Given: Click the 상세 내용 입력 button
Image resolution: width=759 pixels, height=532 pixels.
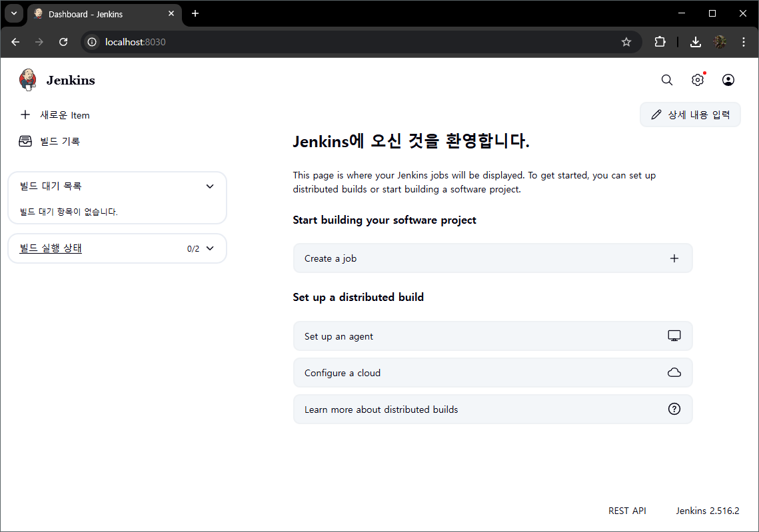Looking at the screenshot, I should pyautogui.click(x=690, y=115).
